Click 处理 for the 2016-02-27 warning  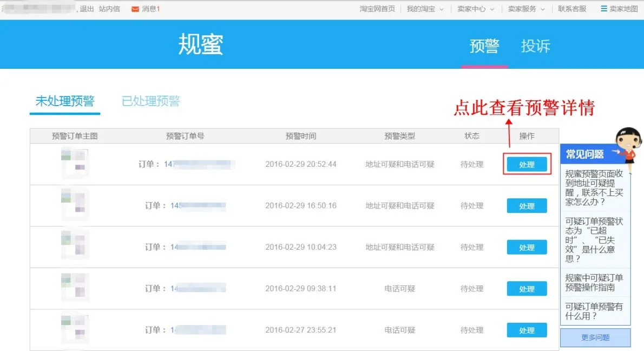[527, 330]
